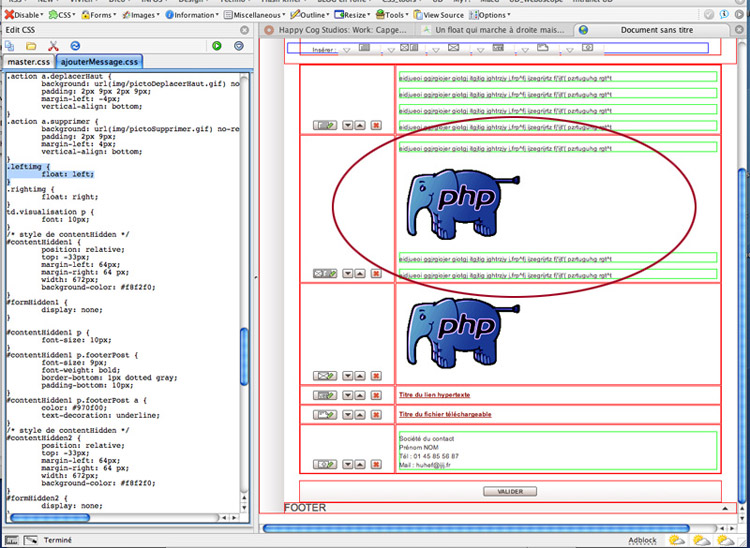The width and height of the screenshot is (750, 548).
Task: Select the ajouterMessage.css tab
Action: click(x=100, y=62)
